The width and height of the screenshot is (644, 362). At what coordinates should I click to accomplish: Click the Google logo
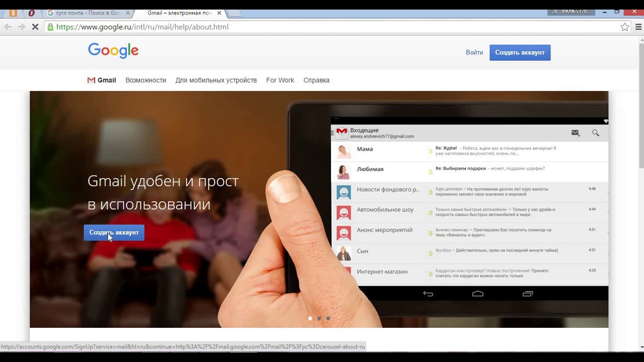113,51
